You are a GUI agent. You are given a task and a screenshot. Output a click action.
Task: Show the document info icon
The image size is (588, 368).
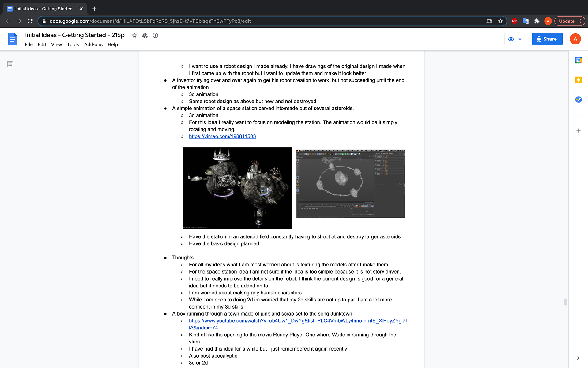point(155,35)
